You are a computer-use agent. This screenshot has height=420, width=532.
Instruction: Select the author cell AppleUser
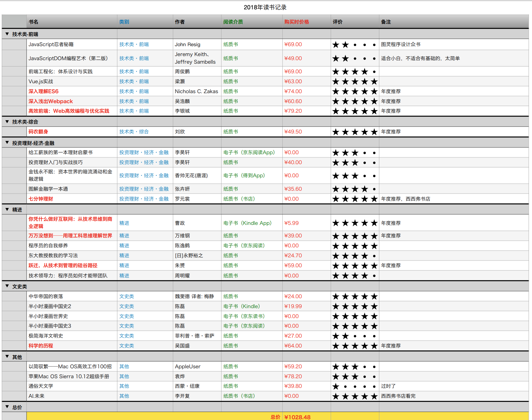click(x=197, y=367)
